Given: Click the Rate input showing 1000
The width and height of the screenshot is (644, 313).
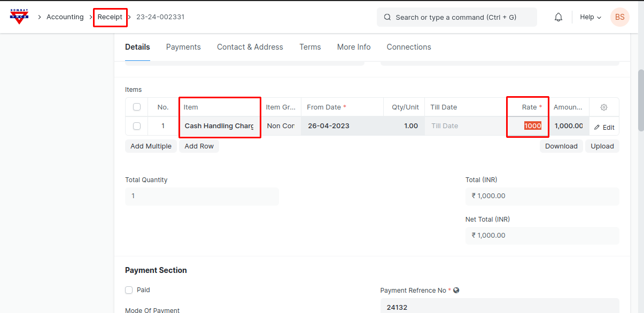Looking at the screenshot, I should tap(532, 126).
